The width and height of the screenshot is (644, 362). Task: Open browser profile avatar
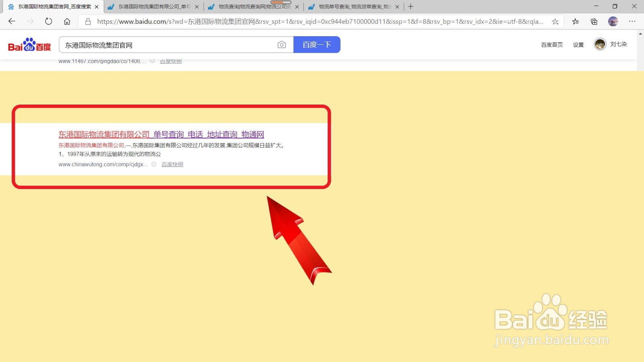coord(613,22)
